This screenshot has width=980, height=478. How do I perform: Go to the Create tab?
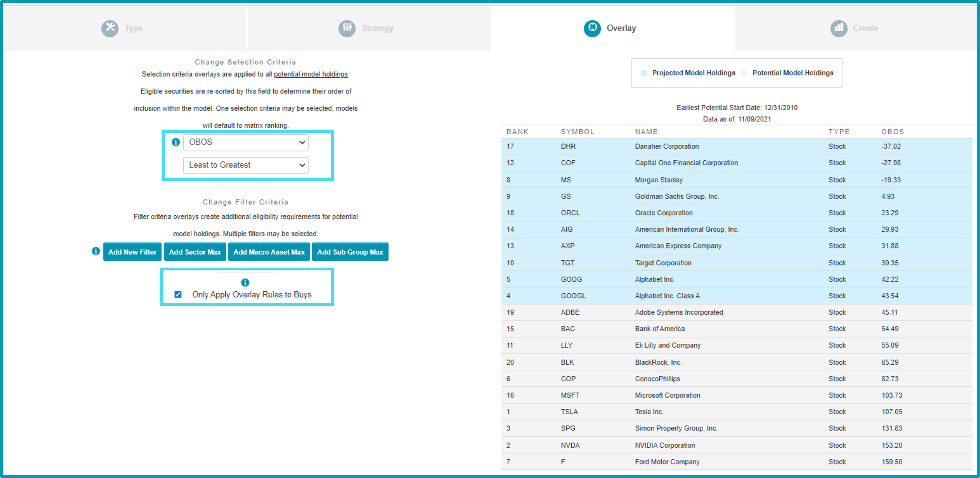(856, 28)
